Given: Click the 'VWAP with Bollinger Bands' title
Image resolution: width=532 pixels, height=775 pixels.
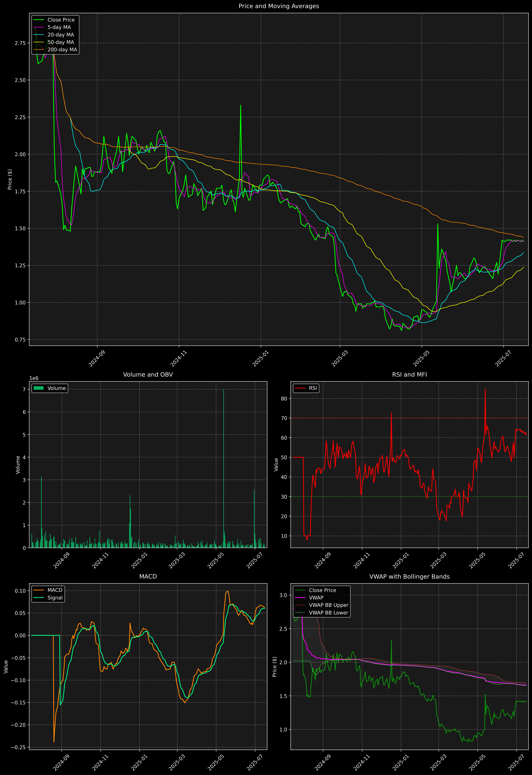Looking at the screenshot, I should point(409,577).
